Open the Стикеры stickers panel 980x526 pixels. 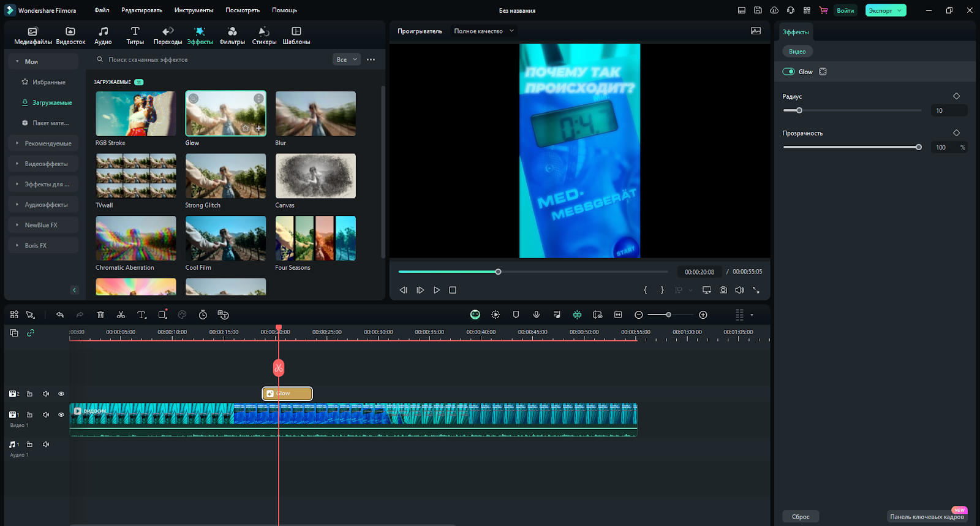264,36
